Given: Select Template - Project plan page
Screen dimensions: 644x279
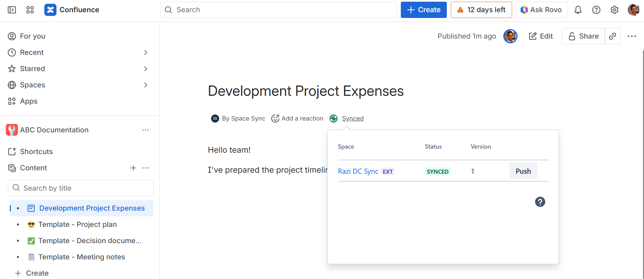Looking at the screenshot, I should [77, 224].
